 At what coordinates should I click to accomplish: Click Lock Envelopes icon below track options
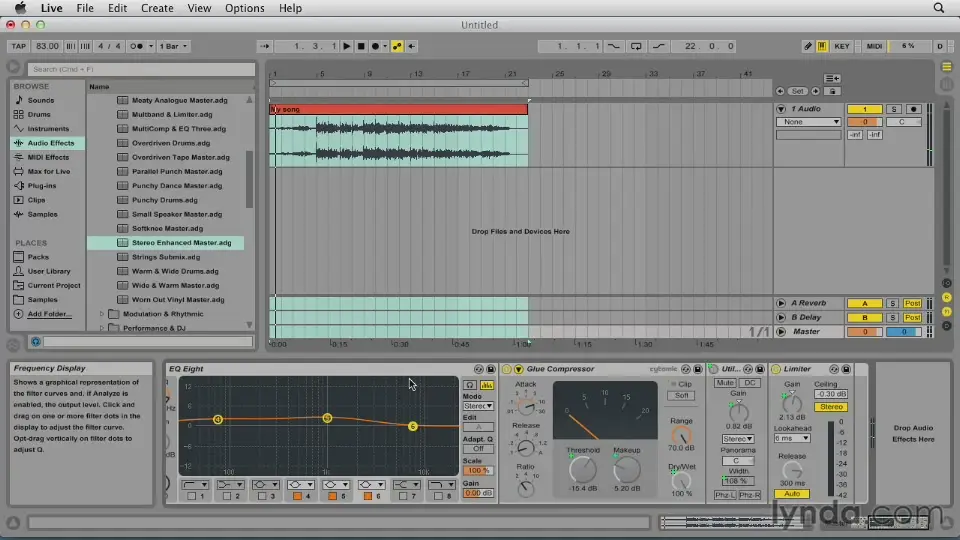click(x=833, y=91)
